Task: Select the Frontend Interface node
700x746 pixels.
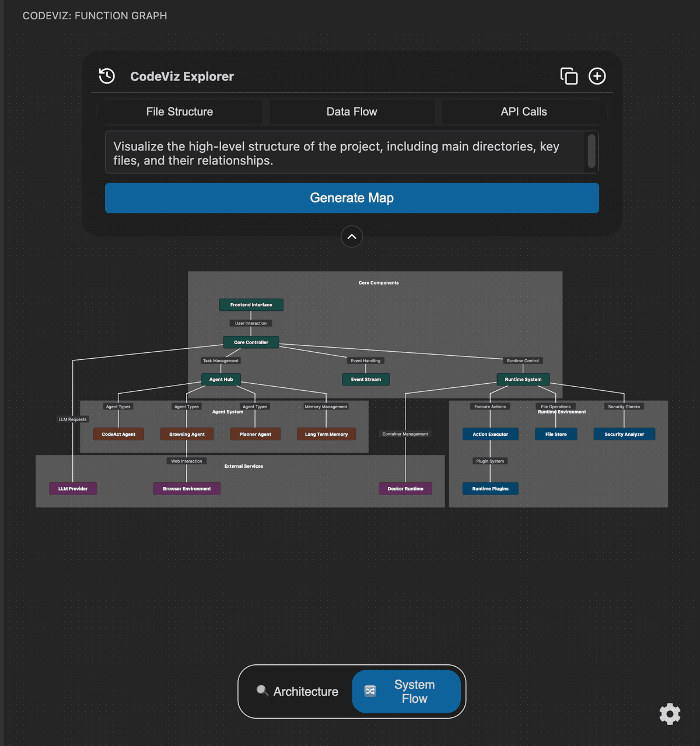Action: click(251, 304)
